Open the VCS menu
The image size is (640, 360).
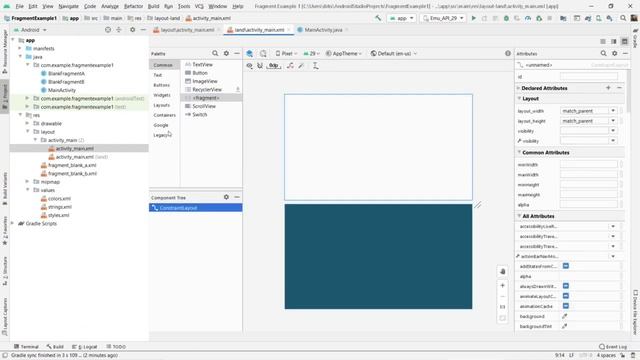199,6
